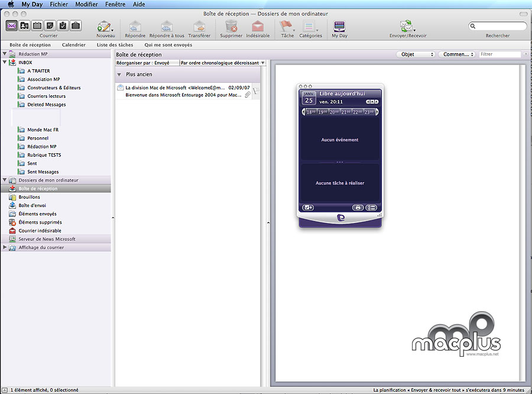The width and height of the screenshot is (532, 394).
Task: Open the Modifier menu
Action: pos(86,4)
